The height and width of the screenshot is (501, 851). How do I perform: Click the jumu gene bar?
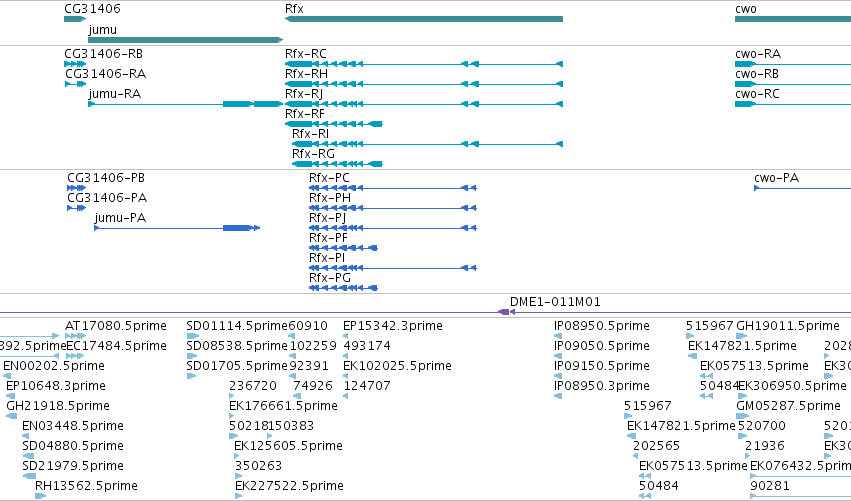186,40
